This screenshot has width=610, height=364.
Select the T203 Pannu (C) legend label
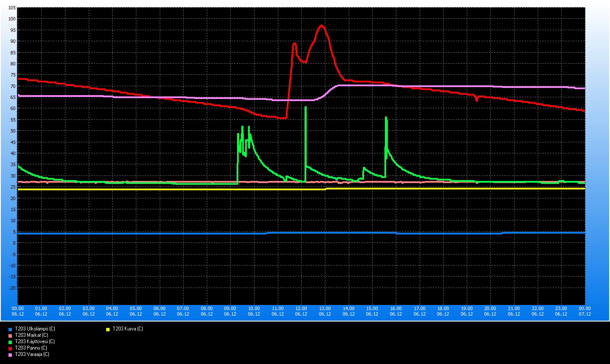click(31, 348)
